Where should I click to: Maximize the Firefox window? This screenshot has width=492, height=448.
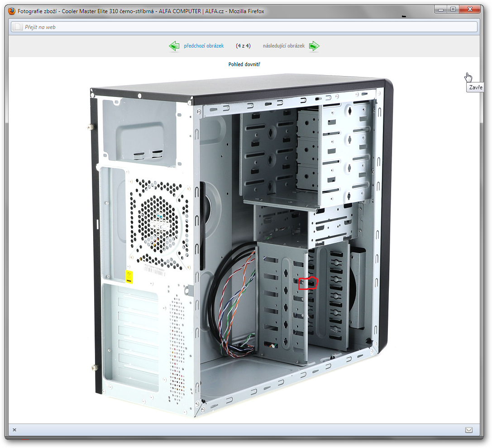(453, 10)
